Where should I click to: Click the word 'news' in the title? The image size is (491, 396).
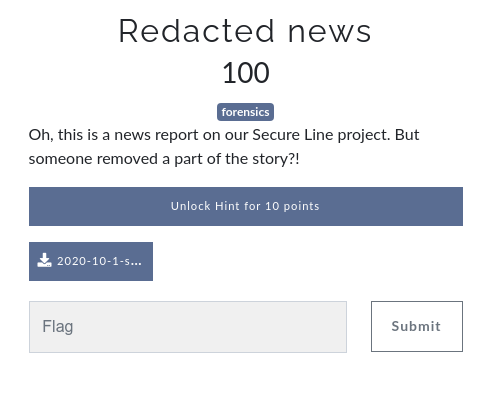point(330,32)
